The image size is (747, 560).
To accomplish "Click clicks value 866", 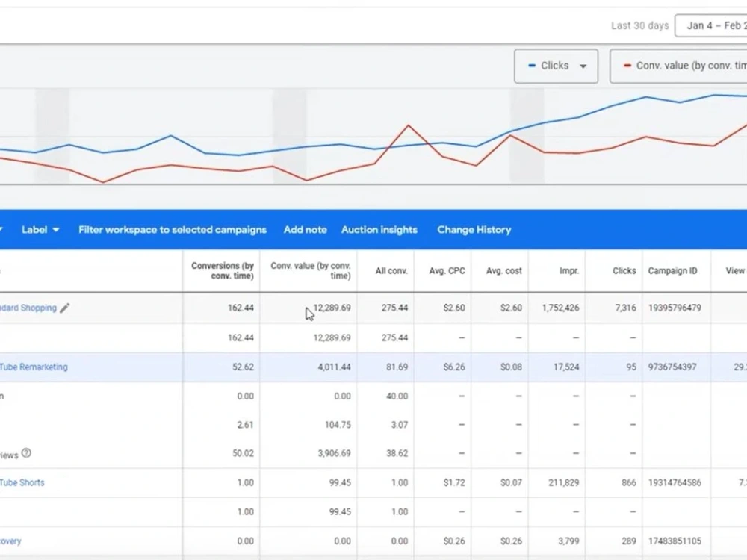I will pyautogui.click(x=629, y=483).
